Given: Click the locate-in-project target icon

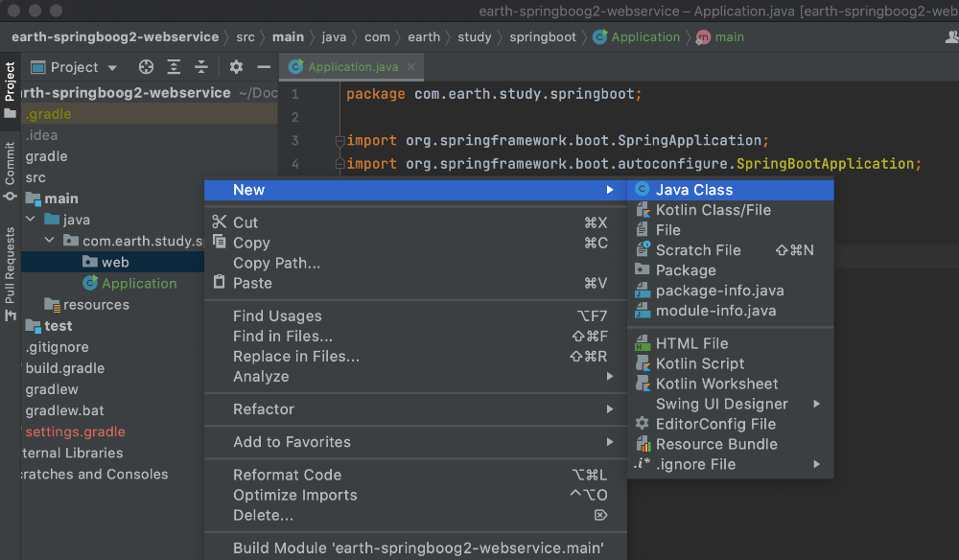Looking at the screenshot, I should (146, 67).
